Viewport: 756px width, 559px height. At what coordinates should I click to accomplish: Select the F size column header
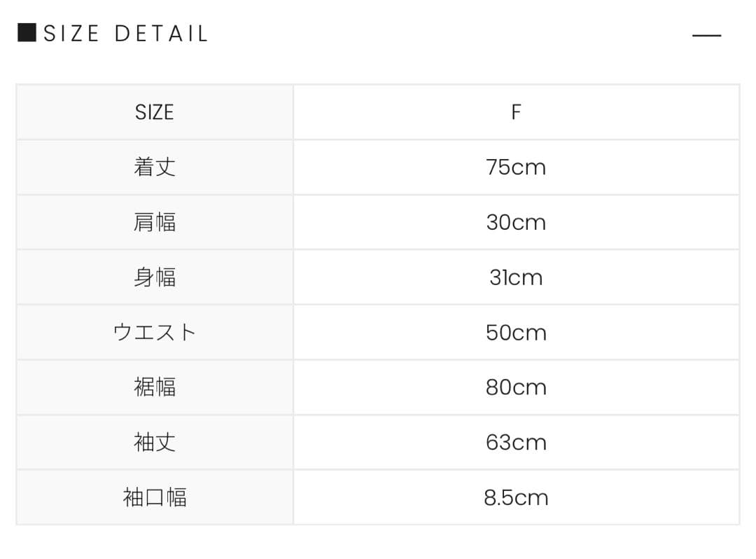(x=516, y=112)
